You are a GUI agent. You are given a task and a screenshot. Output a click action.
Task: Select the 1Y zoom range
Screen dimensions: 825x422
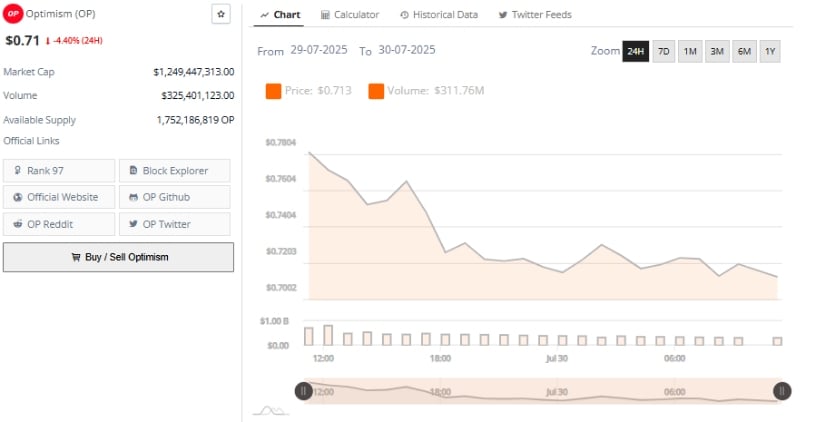(770, 51)
